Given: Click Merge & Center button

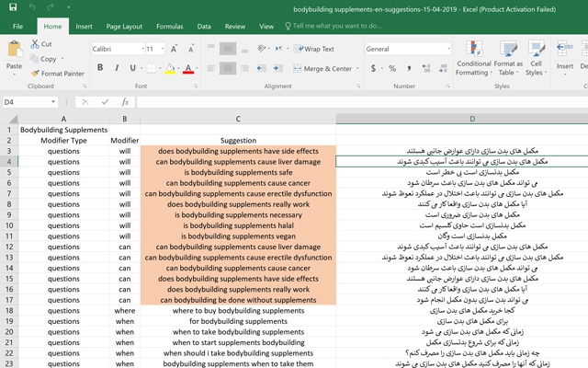Looking at the screenshot, I should click(x=322, y=68).
